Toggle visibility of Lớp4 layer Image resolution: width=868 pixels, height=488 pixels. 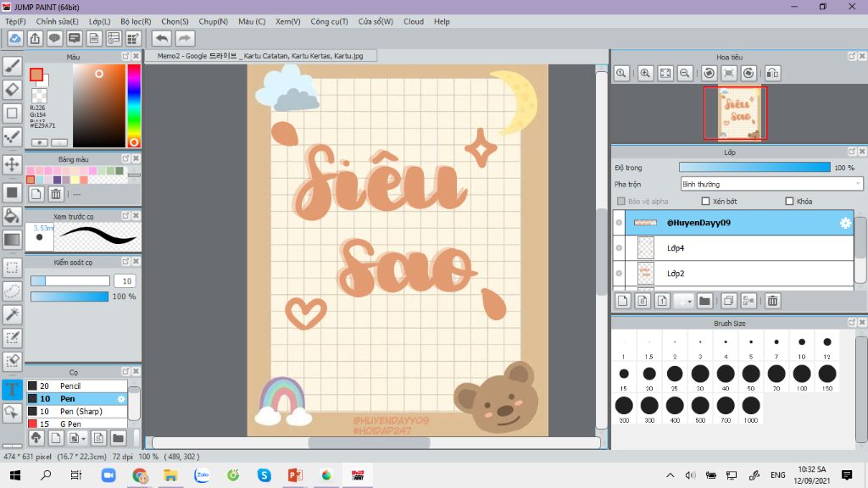(x=619, y=248)
